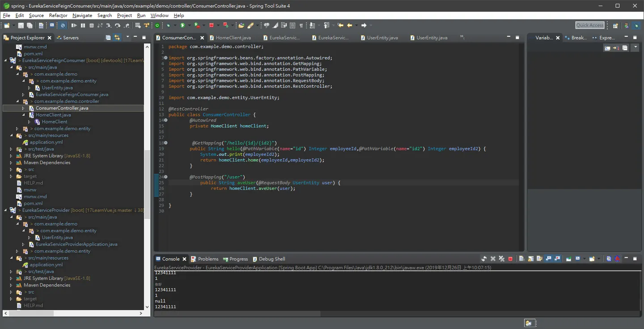Viewport: 644px width, 329px height.
Task: Terminate the running app from Console toolbar
Action: coord(510,259)
